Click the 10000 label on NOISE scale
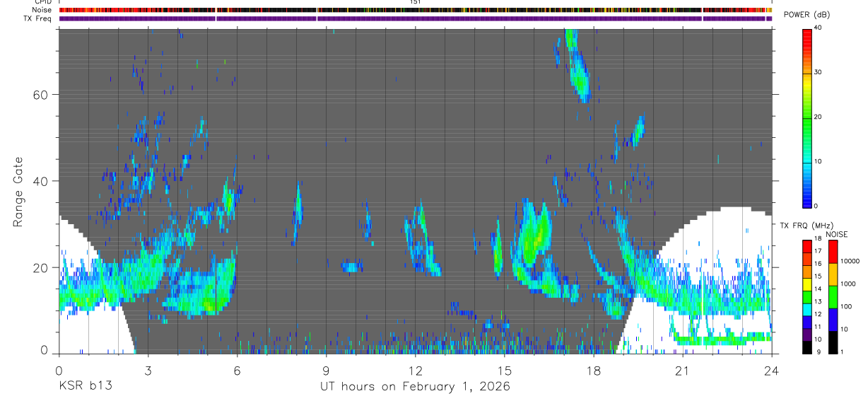This screenshot has width=868, height=401. click(851, 262)
